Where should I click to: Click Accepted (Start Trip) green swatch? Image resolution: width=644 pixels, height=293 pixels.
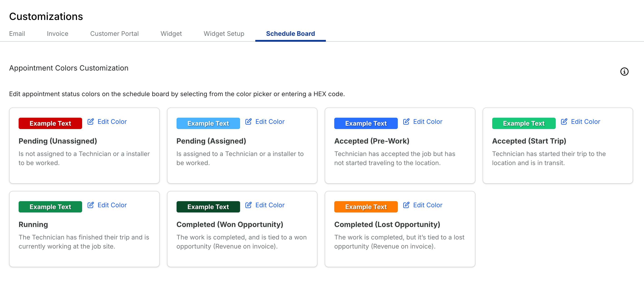tap(524, 123)
